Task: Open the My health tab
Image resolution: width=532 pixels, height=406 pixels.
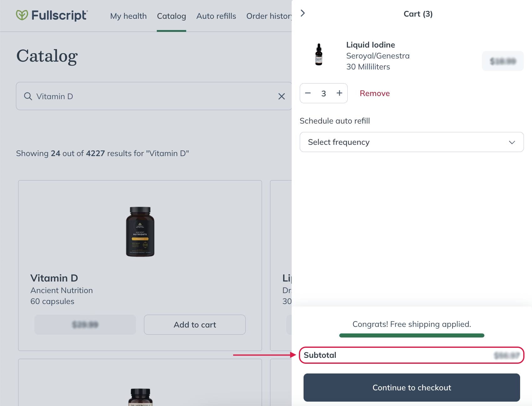Action: tap(128, 16)
